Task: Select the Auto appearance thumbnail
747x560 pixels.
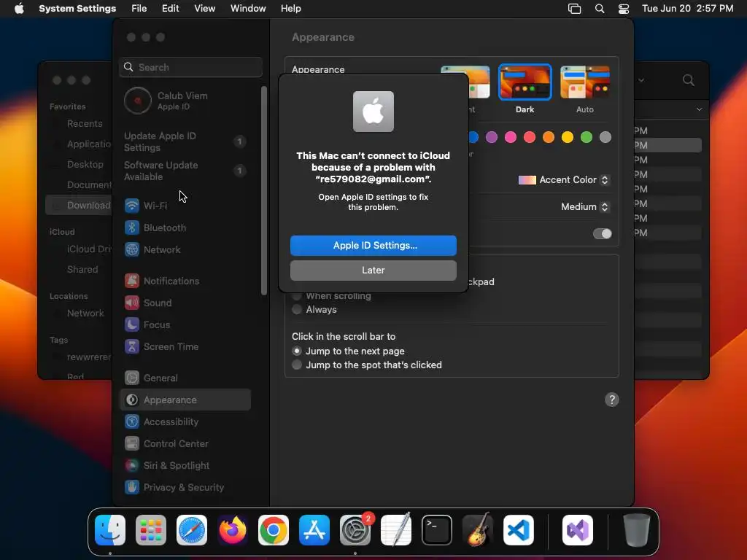Action: (585, 82)
